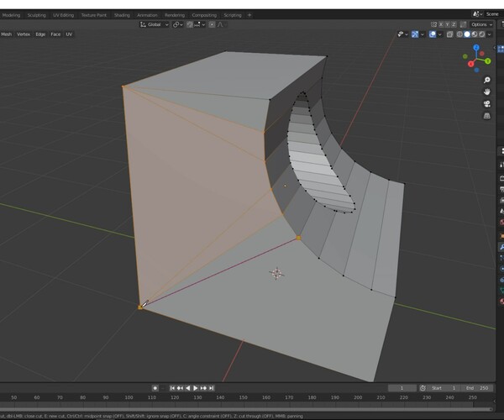Image resolution: width=504 pixels, height=420 pixels.
Task: Open the object visibility and selectability dropdown
Action: pyautogui.click(x=402, y=34)
